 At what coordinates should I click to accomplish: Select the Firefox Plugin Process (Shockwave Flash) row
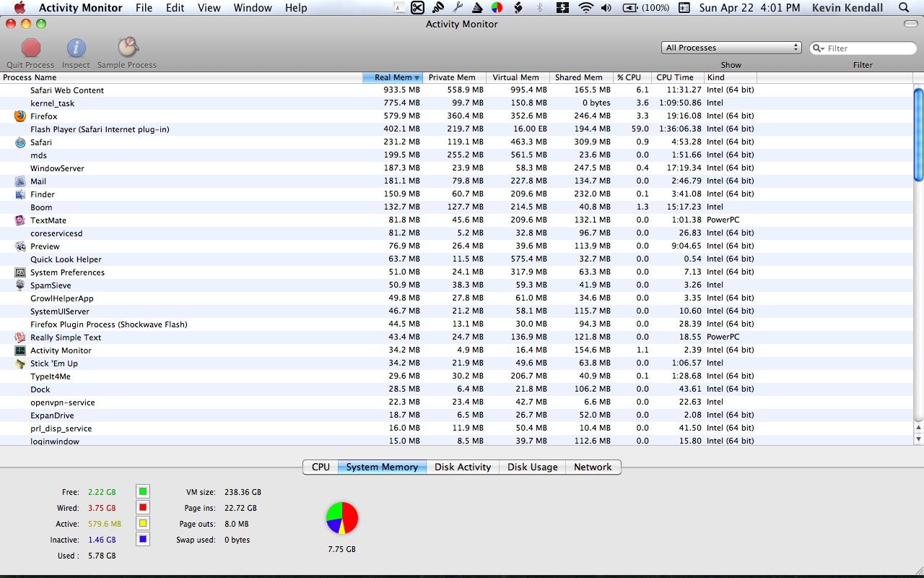coord(456,324)
